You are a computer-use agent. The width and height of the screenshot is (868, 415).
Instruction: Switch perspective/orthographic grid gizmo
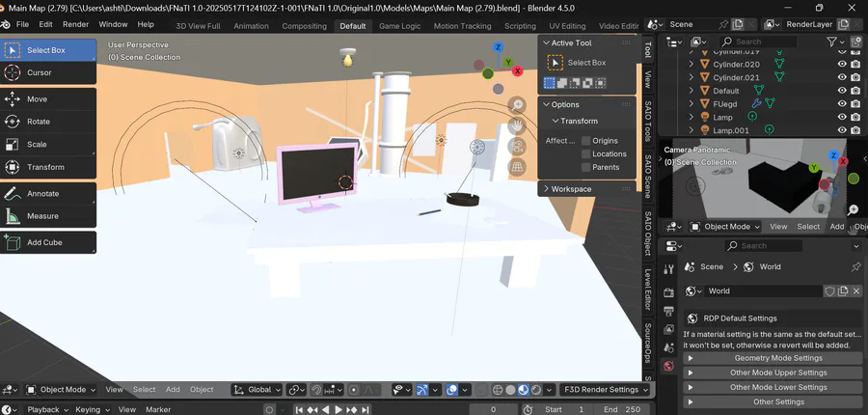click(x=517, y=168)
